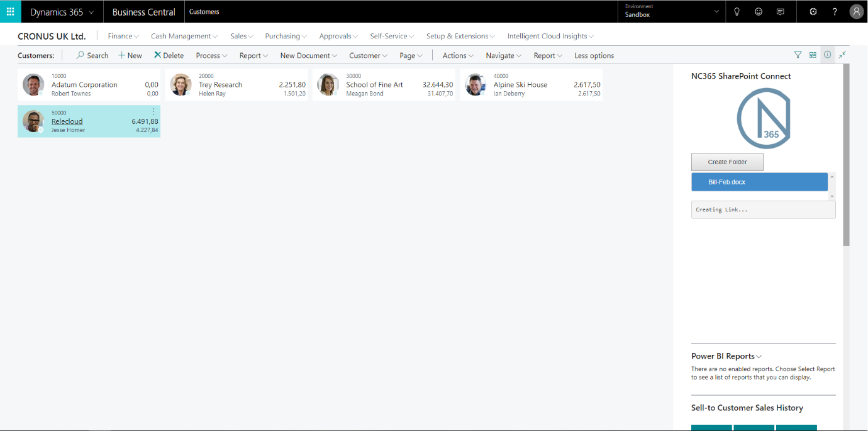Click the smiley feedback icon
868x431 pixels.
(x=759, y=11)
